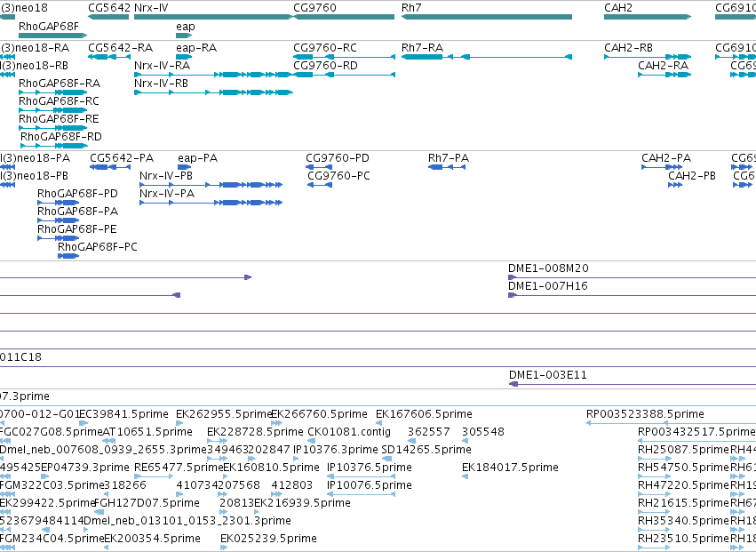Click the CG9760 gene feature

[x=344, y=17]
